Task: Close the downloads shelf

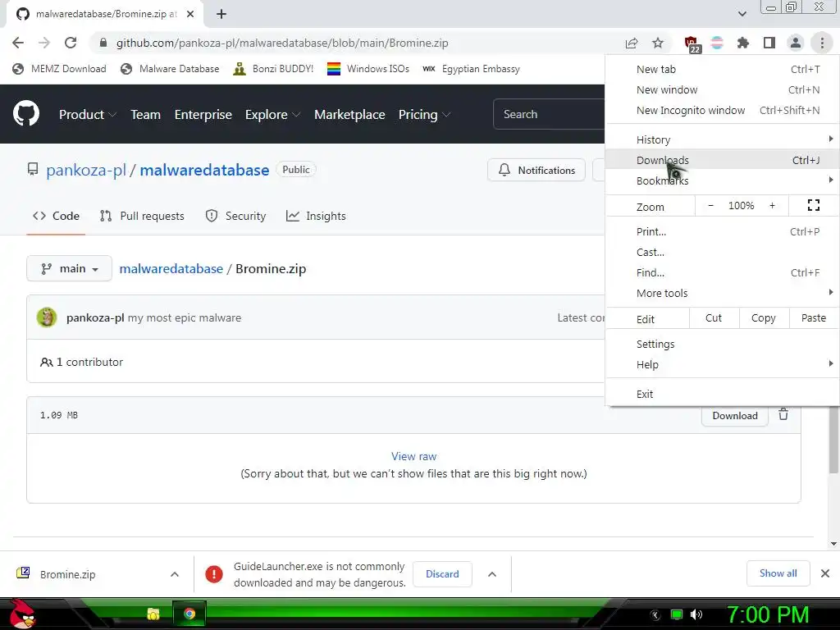Action: click(x=825, y=573)
